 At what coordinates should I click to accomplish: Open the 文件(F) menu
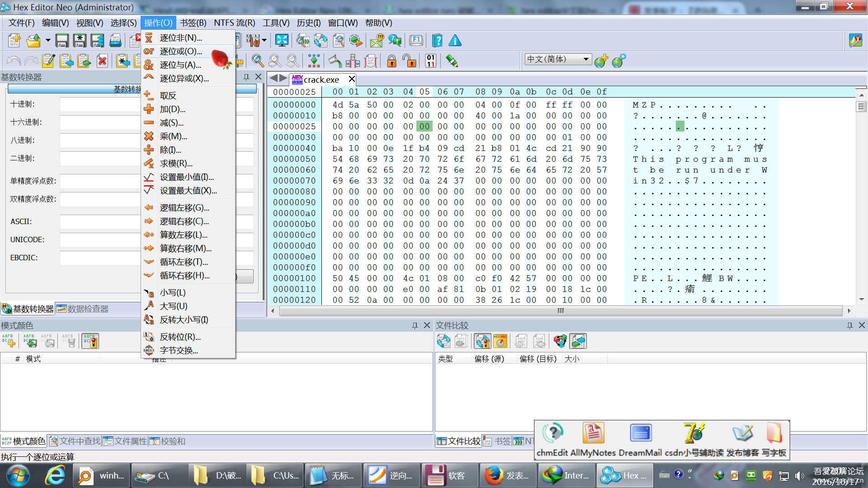point(21,23)
